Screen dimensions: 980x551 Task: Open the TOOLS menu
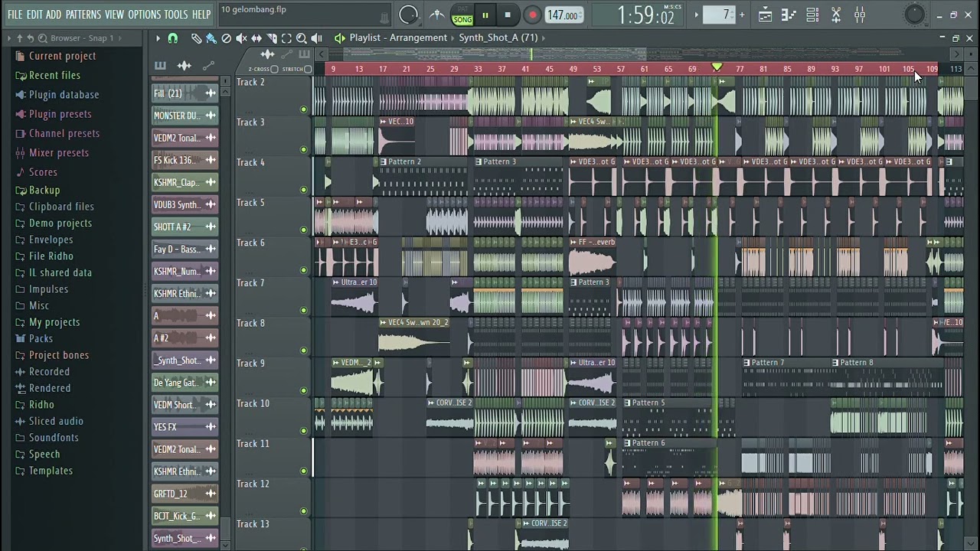click(x=176, y=15)
